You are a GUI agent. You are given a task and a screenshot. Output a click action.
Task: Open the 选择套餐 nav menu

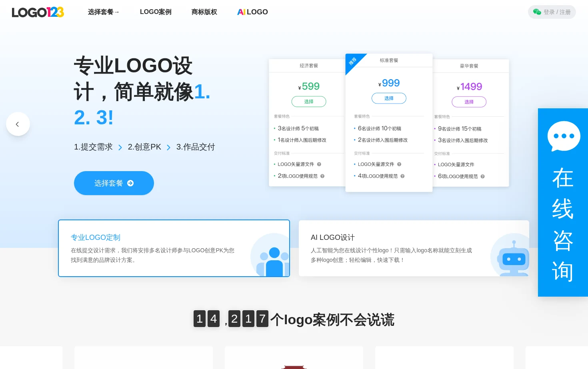click(x=104, y=12)
